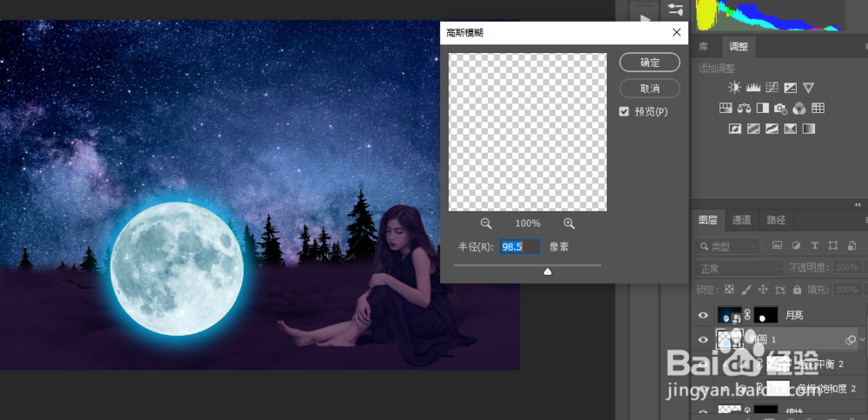Add a Black & White adjustment
Image resolution: width=868 pixels, height=420 pixels.
click(x=762, y=108)
